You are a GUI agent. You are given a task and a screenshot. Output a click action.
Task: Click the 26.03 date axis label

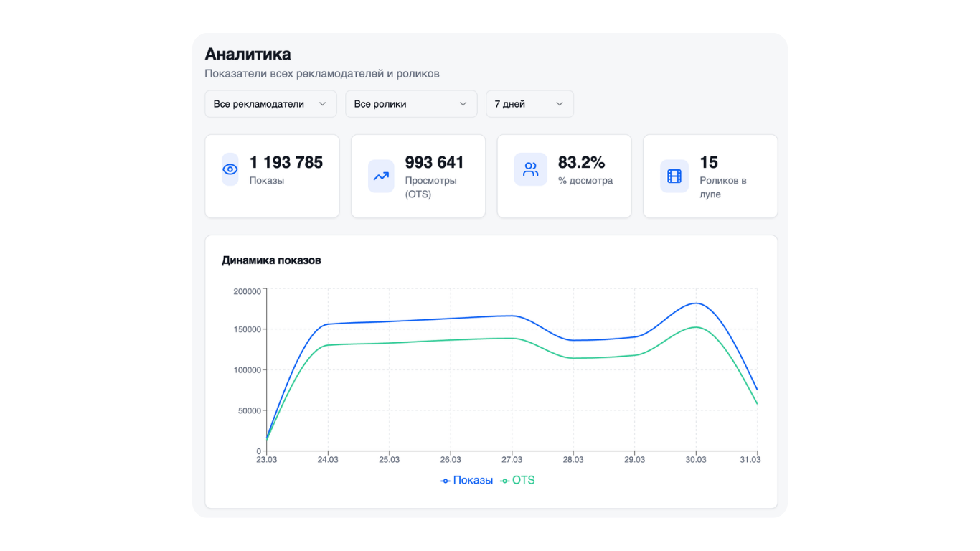451,460
